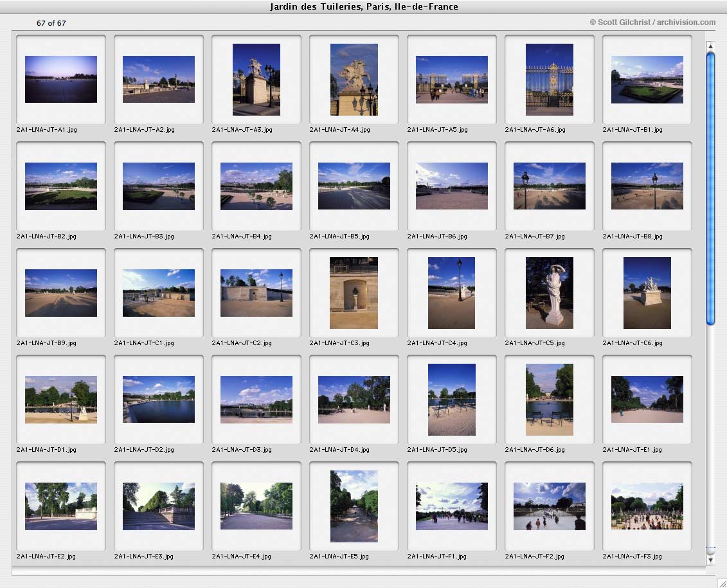Select thumbnail 2A1-LNA-JT-A2.jpg

pos(159,79)
